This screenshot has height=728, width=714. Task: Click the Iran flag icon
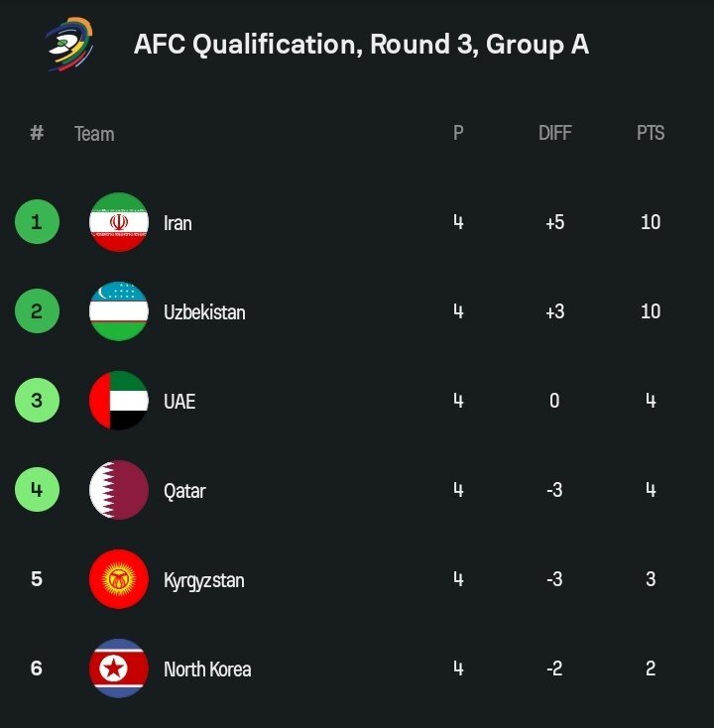[x=119, y=222]
